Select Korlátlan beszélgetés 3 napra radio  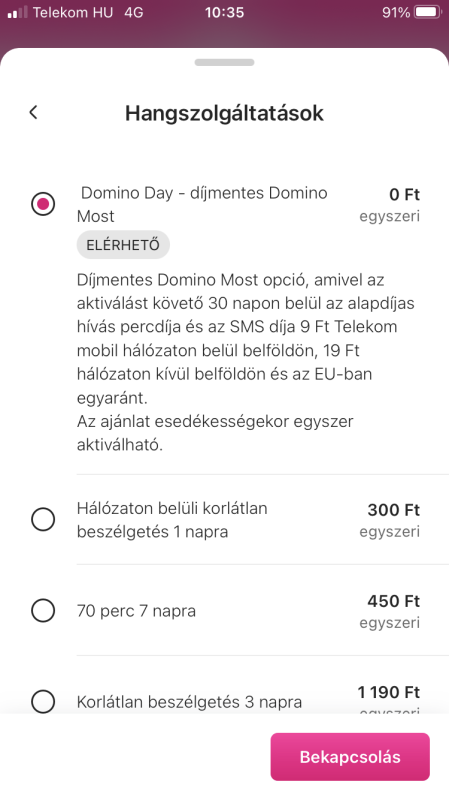click(43, 701)
